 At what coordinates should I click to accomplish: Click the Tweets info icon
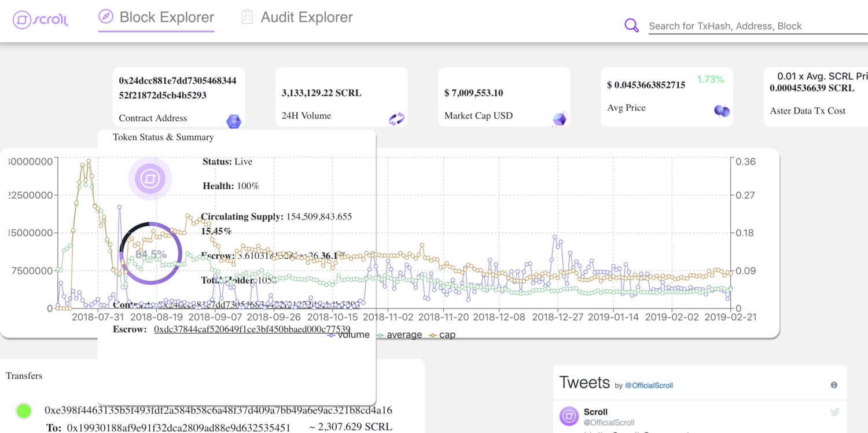[834, 385]
